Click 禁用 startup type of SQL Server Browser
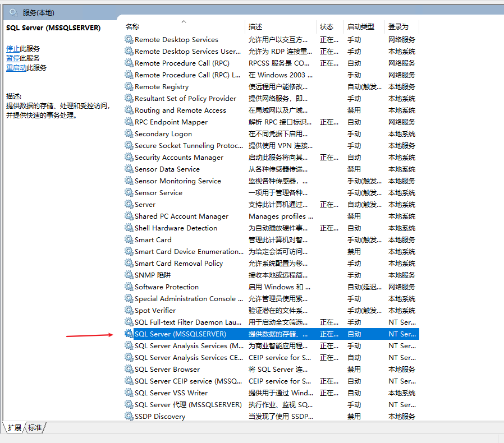 pos(354,370)
